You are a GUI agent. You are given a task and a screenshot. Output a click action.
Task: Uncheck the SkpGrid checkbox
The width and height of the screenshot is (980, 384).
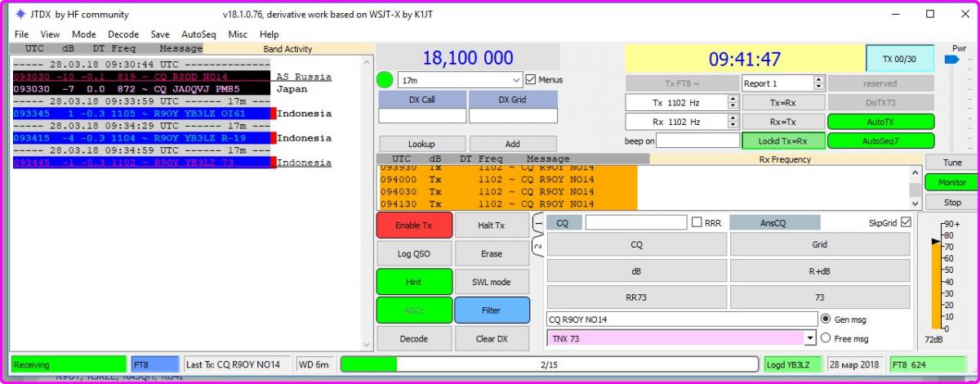click(905, 222)
